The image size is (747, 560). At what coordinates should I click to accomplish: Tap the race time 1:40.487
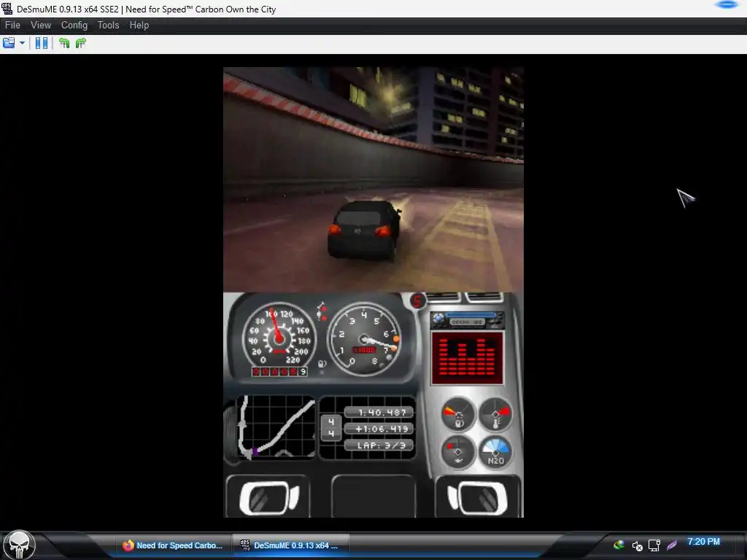pos(379,413)
